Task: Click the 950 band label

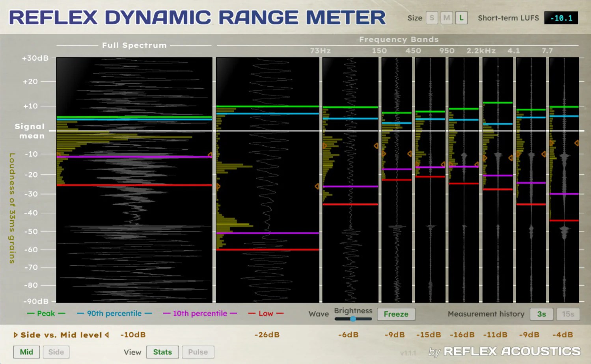Action: [x=447, y=51]
